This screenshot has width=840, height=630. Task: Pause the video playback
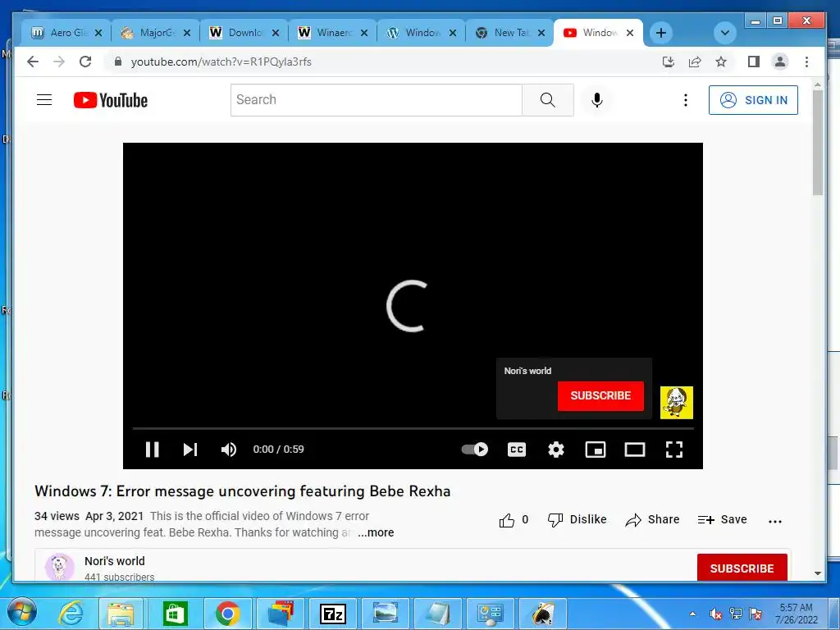coord(152,450)
